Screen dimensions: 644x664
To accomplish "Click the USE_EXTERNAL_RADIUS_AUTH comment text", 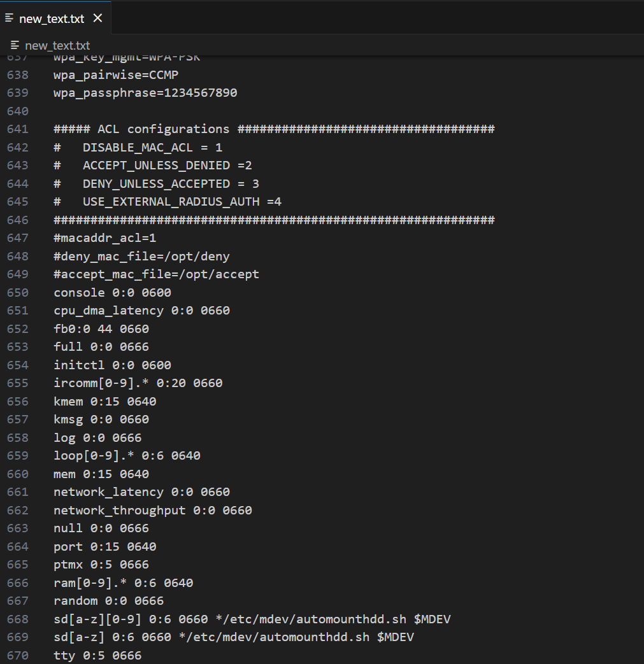I will (171, 202).
